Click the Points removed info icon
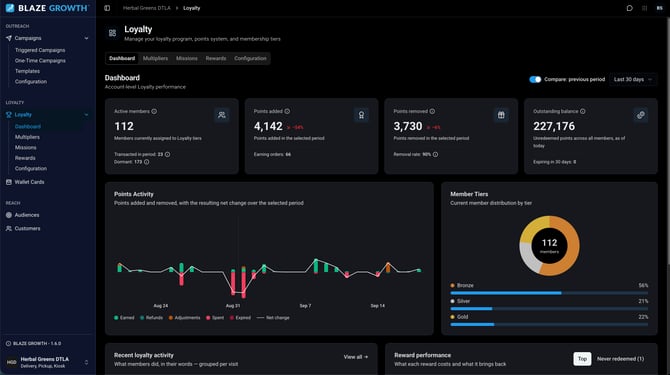670x375 pixels. [x=432, y=111]
